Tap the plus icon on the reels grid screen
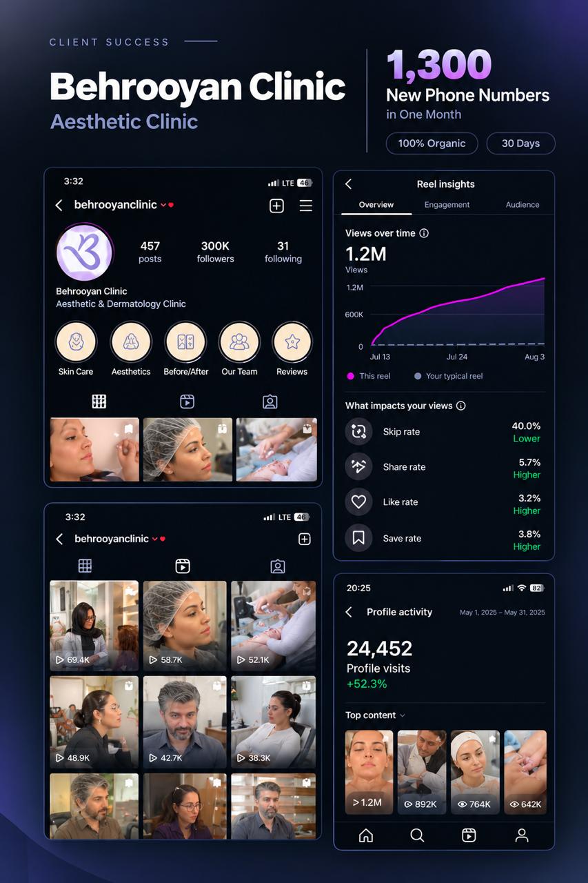Screen dimensions: 588x883 [305, 539]
